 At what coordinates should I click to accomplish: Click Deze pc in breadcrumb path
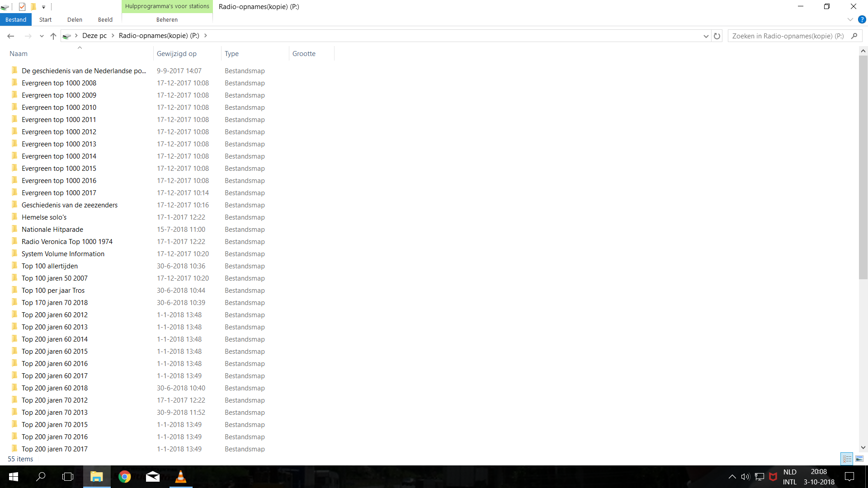(x=94, y=36)
